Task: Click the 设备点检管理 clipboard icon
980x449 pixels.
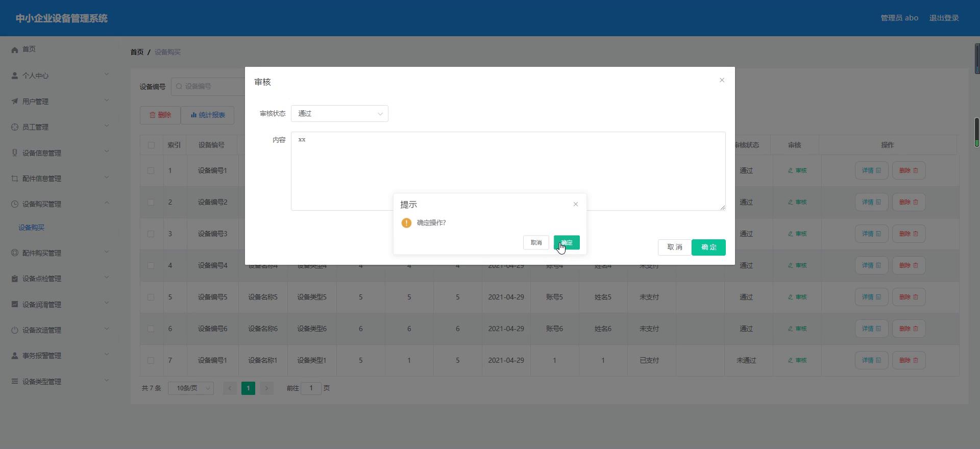Action: click(15, 279)
